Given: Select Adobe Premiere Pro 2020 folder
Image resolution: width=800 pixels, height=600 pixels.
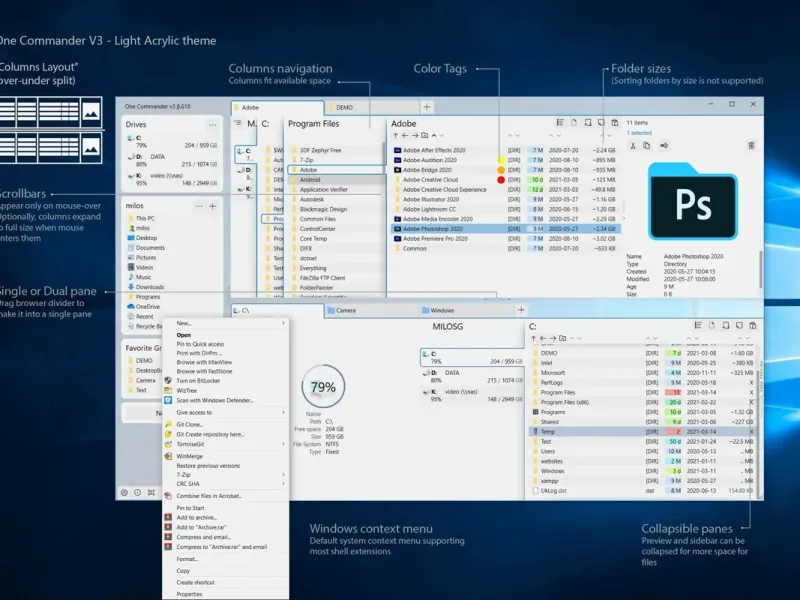Looking at the screenshot, I should pos(506,239).
